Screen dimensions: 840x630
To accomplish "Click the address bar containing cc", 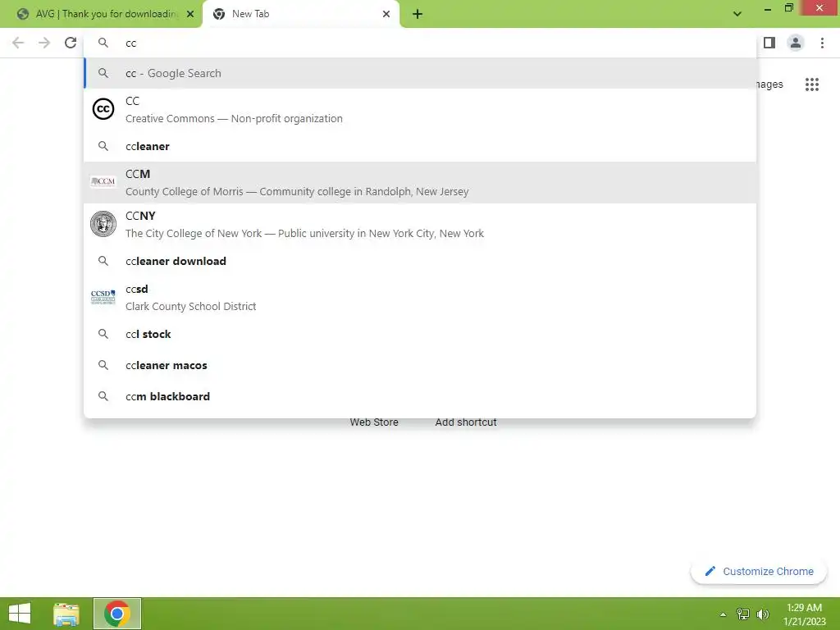I will 420,43.
